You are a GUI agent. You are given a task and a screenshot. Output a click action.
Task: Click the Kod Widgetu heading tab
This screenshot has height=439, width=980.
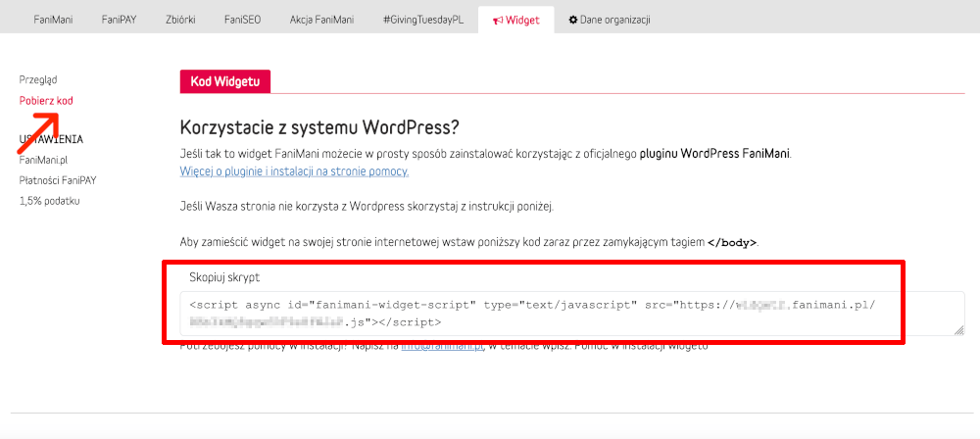225,81
